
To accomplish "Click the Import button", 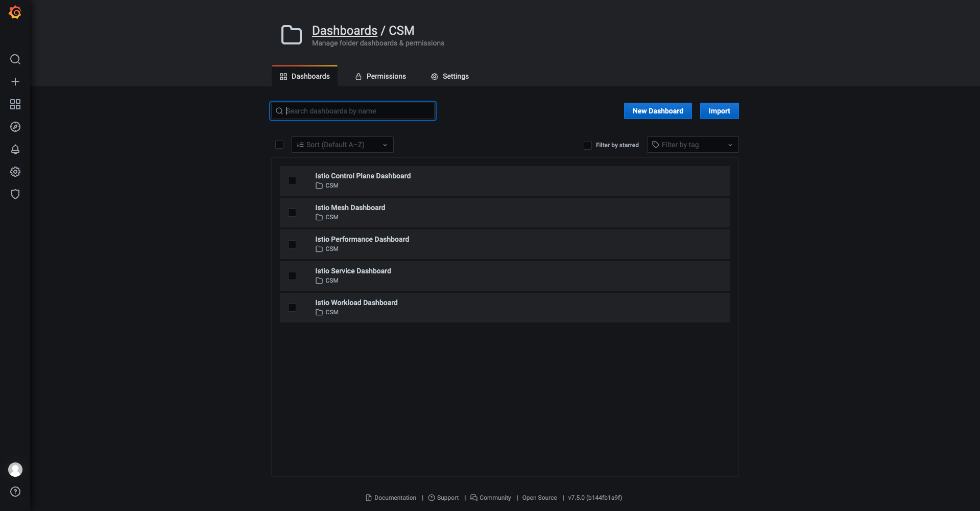I will [720, 111].
